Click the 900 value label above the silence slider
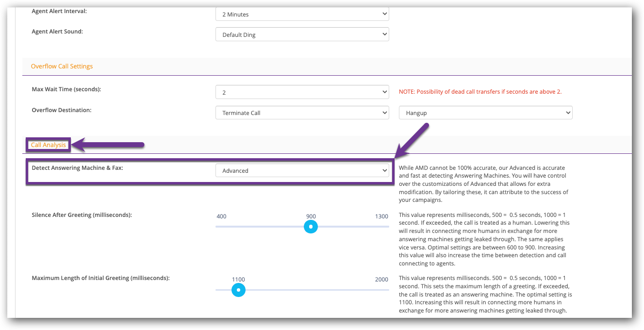 tap(311, 216)
